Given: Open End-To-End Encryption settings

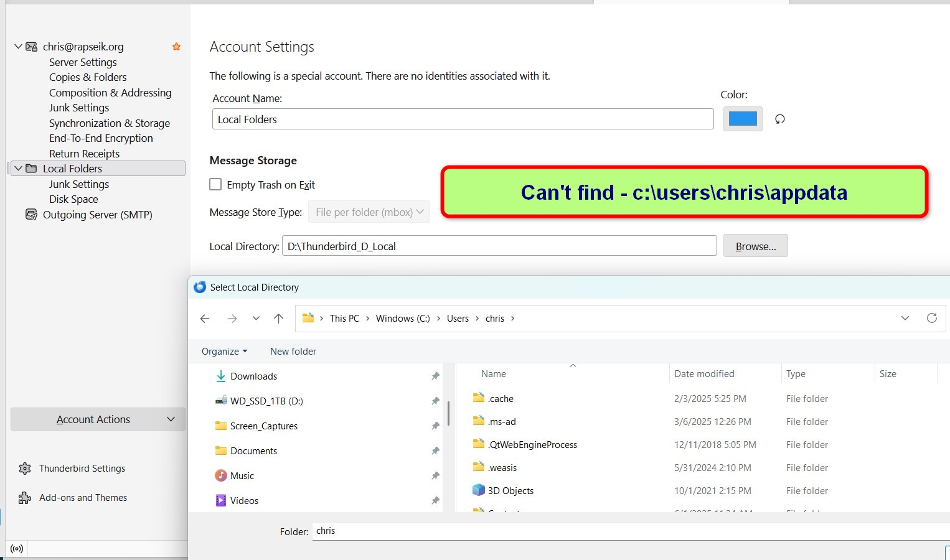Looking at the screenshot, I should click(101, 138).
